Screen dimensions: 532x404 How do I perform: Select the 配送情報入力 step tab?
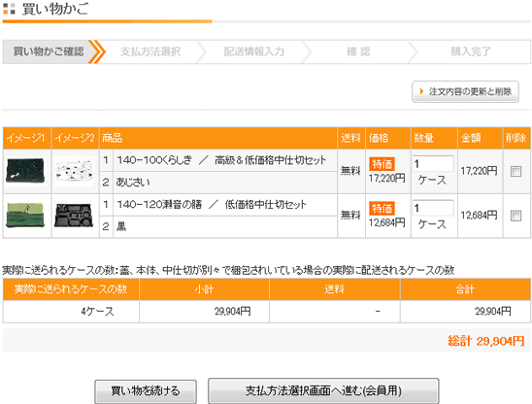coord(253,51)
